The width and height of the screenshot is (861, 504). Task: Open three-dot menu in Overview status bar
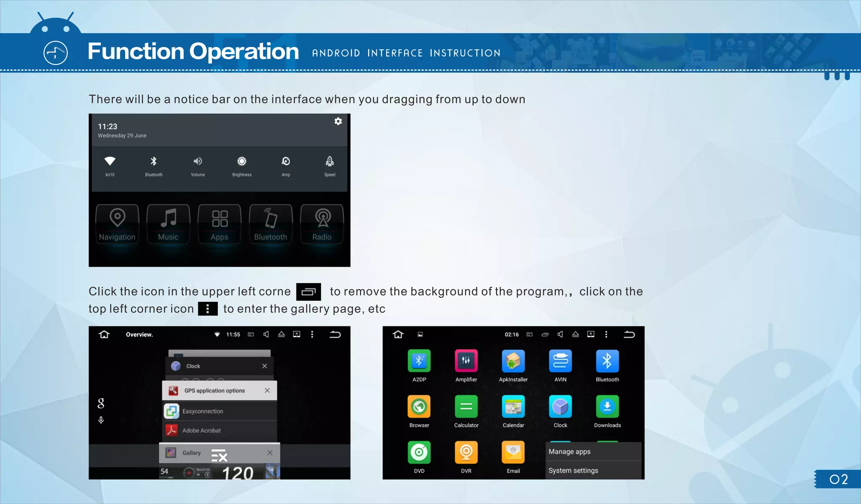click(x=312, y=334)
